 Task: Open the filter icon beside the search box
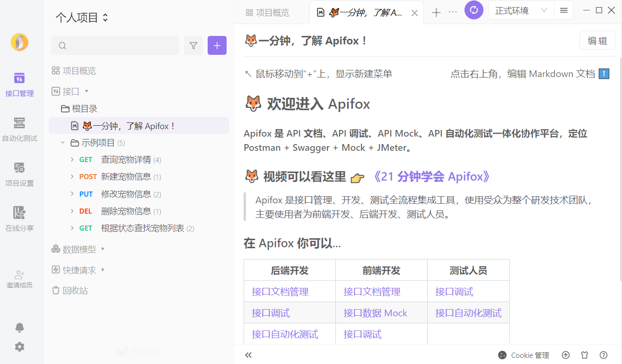(193, 45)
